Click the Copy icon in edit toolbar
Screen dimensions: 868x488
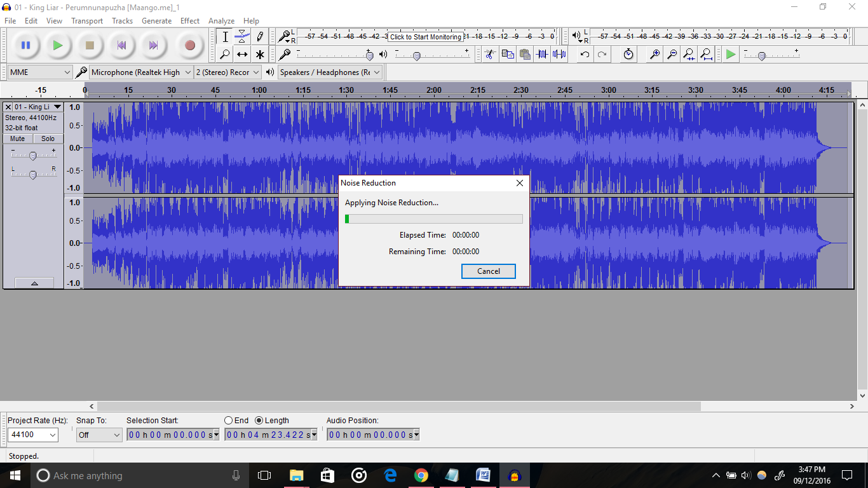click(x=507, y=55)
